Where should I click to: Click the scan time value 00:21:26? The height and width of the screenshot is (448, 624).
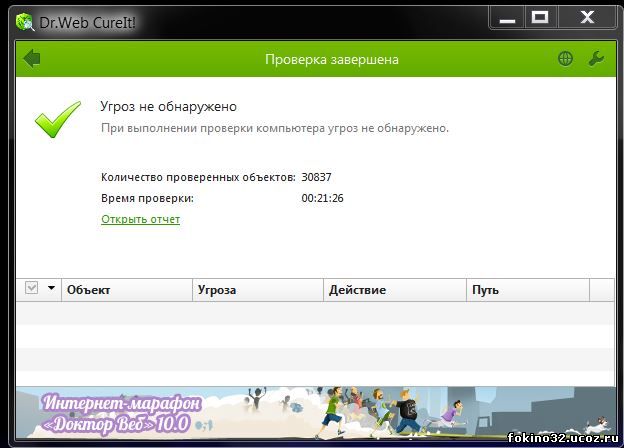click(322, 198)
